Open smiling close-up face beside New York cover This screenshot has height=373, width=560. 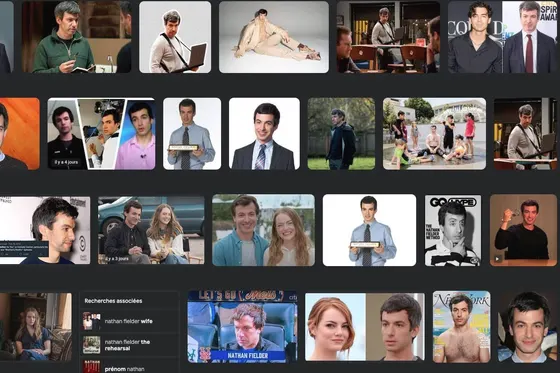tap(529, 327)
